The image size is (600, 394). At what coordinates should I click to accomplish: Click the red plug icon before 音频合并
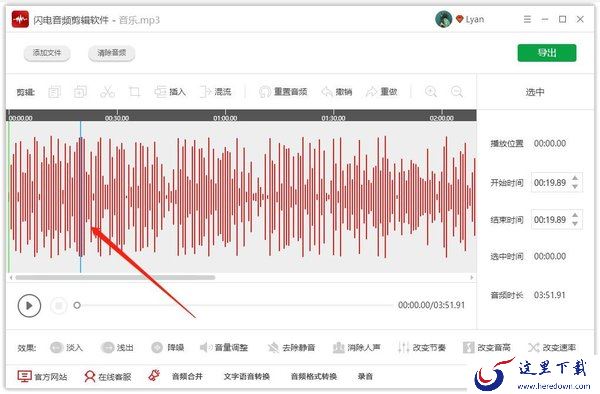click(x=154, y=376)
